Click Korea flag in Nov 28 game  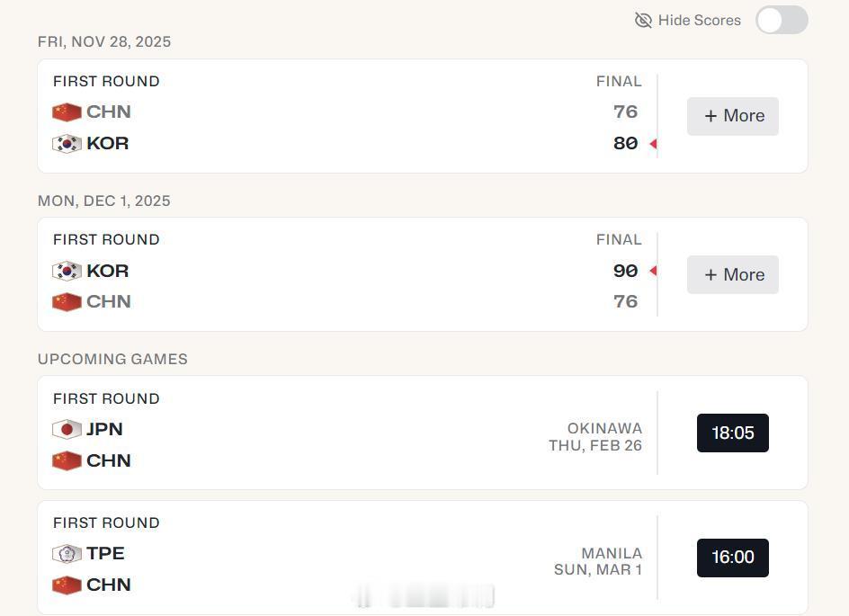coord(67,144)
